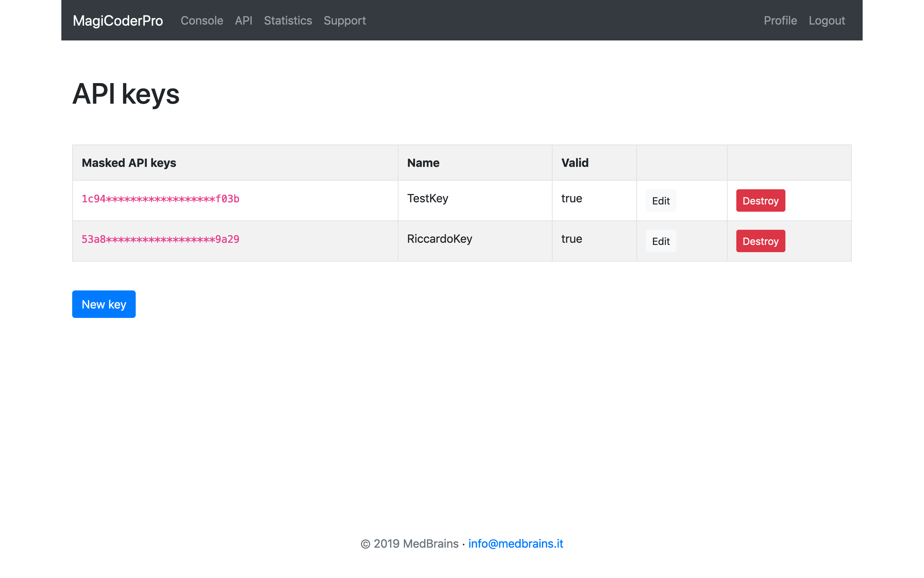The height and width of the screenshot is (578, 924).
Task: Edit the RiccardoKey API key
Action: point(661,241)
